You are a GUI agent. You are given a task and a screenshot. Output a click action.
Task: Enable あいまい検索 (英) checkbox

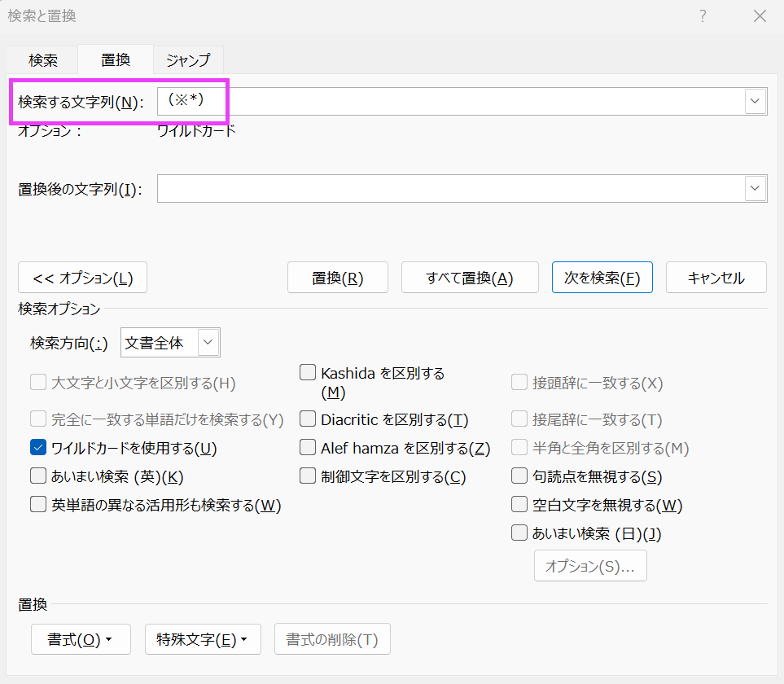click(38, 476)
